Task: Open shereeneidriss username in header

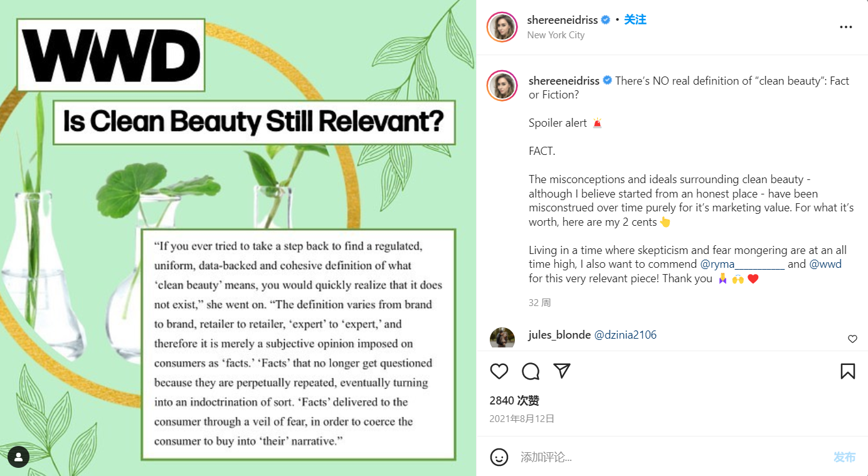Action: tap(563, 20)
